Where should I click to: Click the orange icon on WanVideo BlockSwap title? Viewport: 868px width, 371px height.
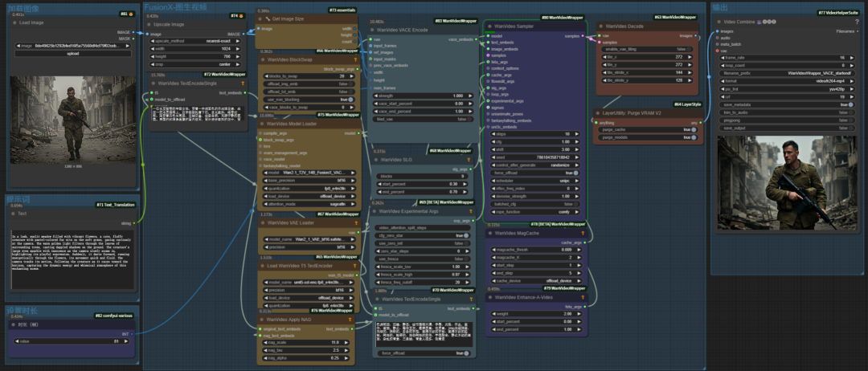(354, 59)
